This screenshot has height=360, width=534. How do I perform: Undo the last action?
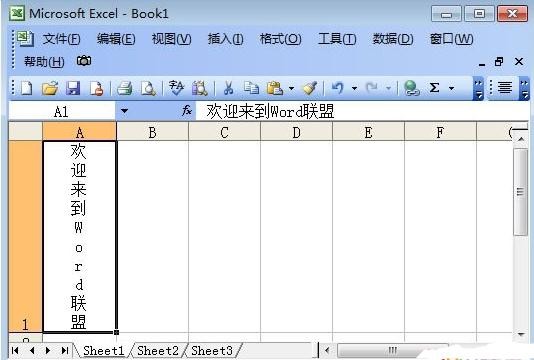click(x=337, y=88)
